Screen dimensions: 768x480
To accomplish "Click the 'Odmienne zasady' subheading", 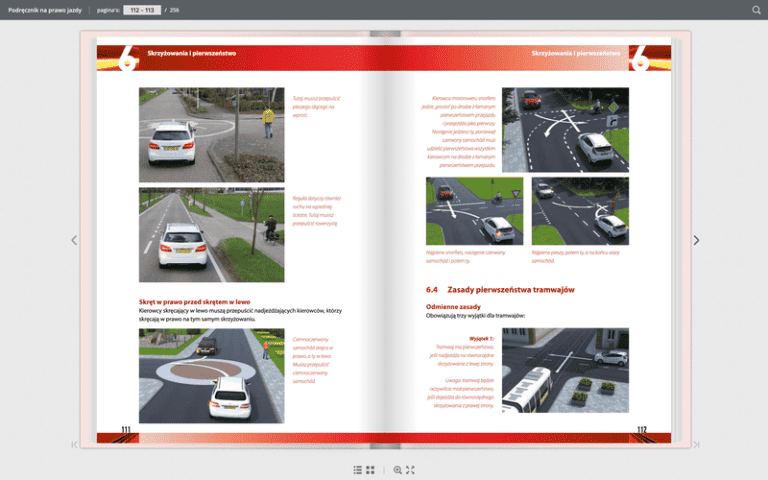I will click(452, 306).
